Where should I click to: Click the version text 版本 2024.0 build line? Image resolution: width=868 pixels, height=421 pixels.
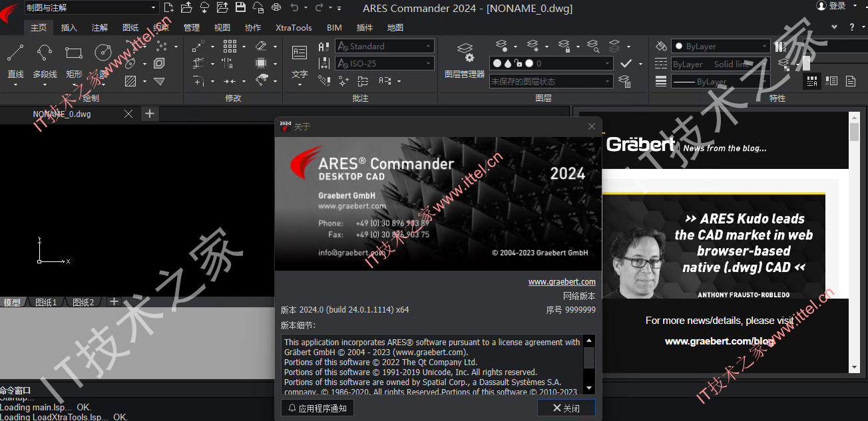[345, 310]
